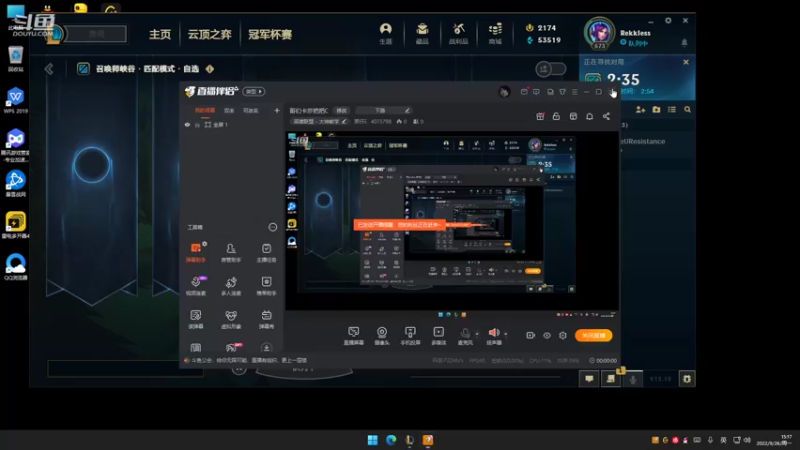This screenshot has width=800, height=450.
Task: Edit the 英雄联盟 category tag
Action: pos(319,121)
